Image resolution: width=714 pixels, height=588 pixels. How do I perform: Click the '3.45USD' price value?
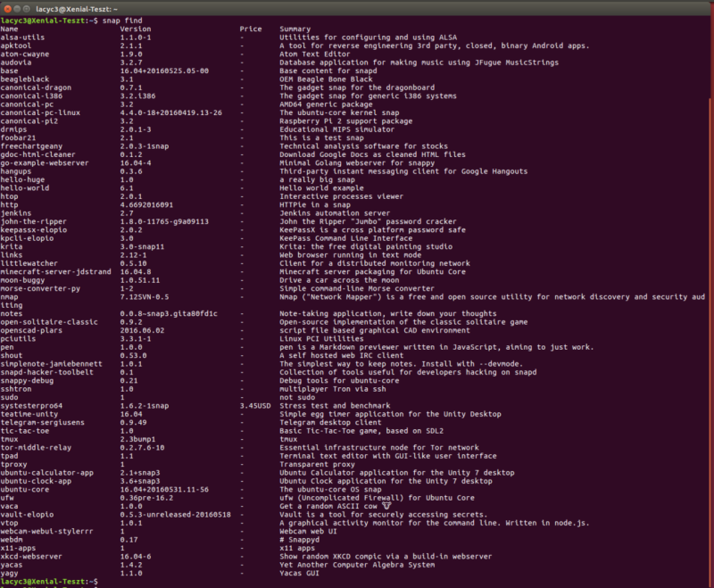(x=255, y=406)
